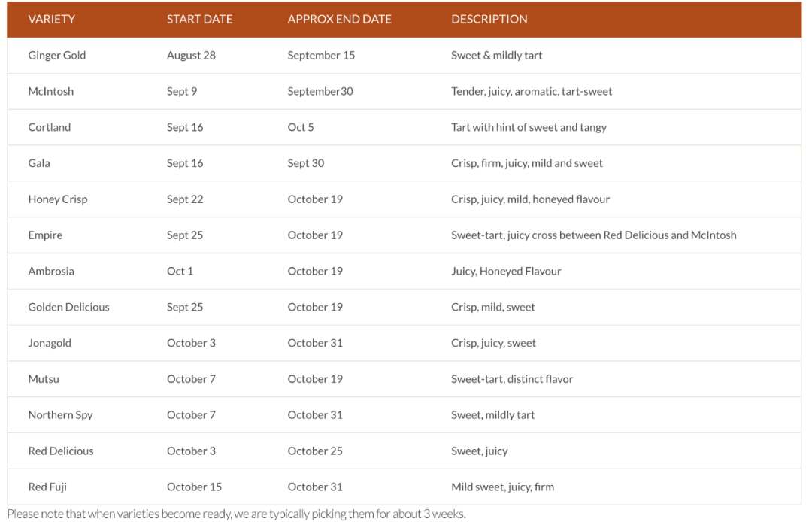Select the Ambrosia variety name
Viewport: 812px width, 522px height.
51,271
